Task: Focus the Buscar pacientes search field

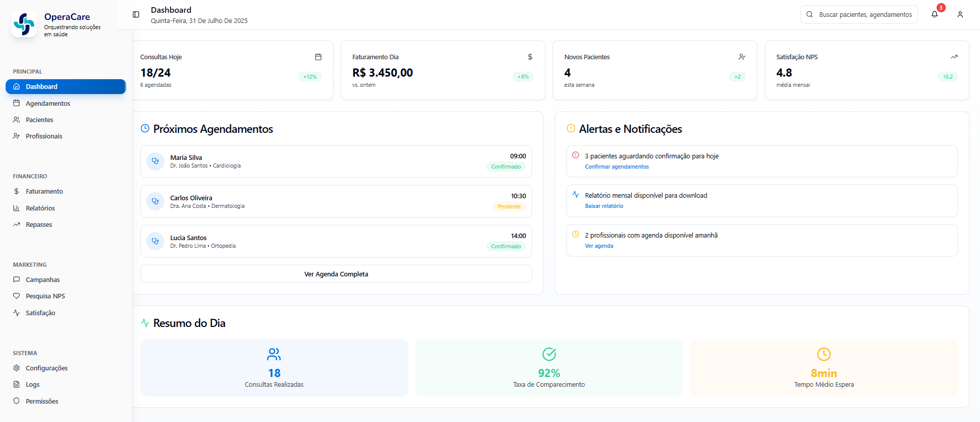Action: point(859,14)
